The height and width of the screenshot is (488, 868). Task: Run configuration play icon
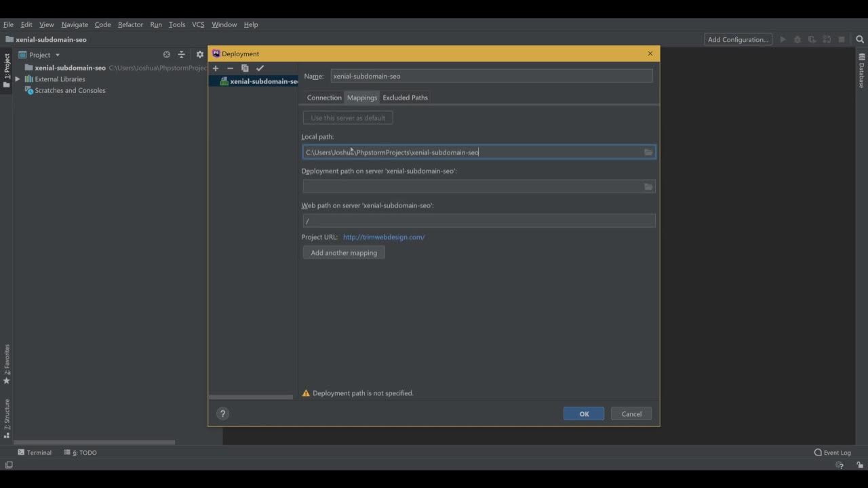tap(783, 39)
